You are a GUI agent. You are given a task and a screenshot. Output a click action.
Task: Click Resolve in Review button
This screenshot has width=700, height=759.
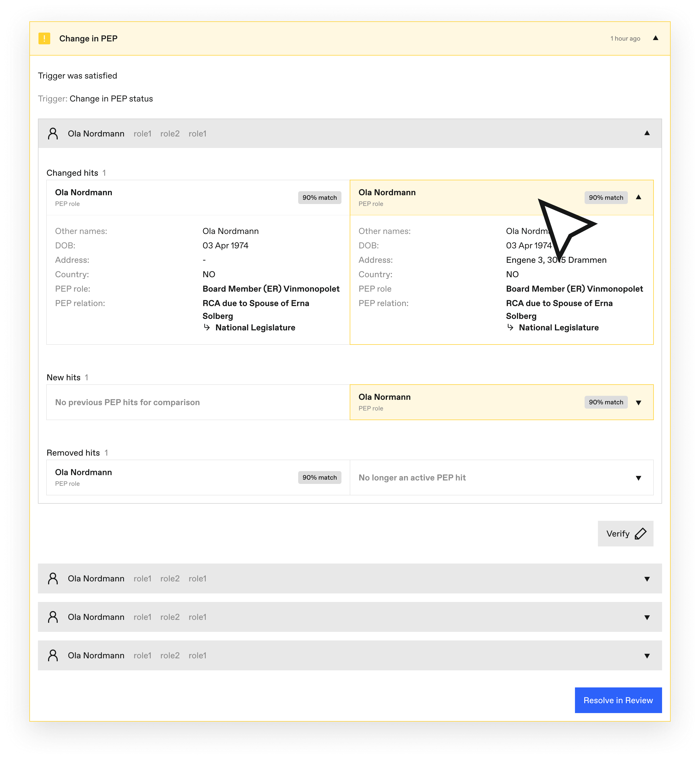[x=618, y=700]
